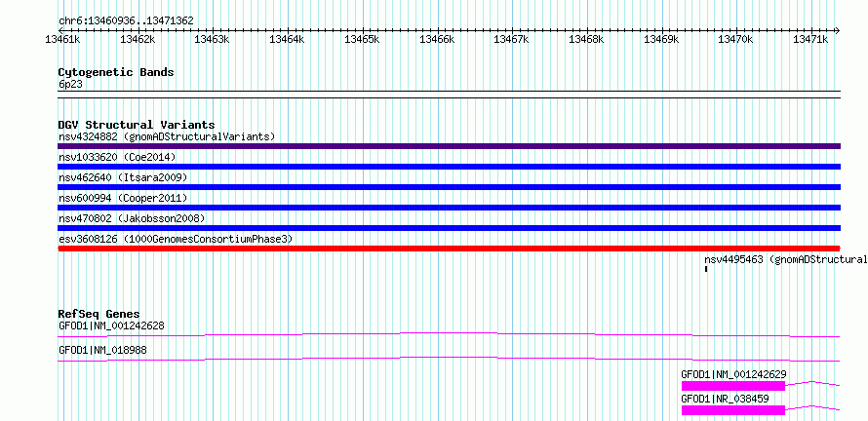Click the chr6:13460936..13471362 region label
Image resolution: width=868 pixels, height=421 pixels.
[126, 21]
